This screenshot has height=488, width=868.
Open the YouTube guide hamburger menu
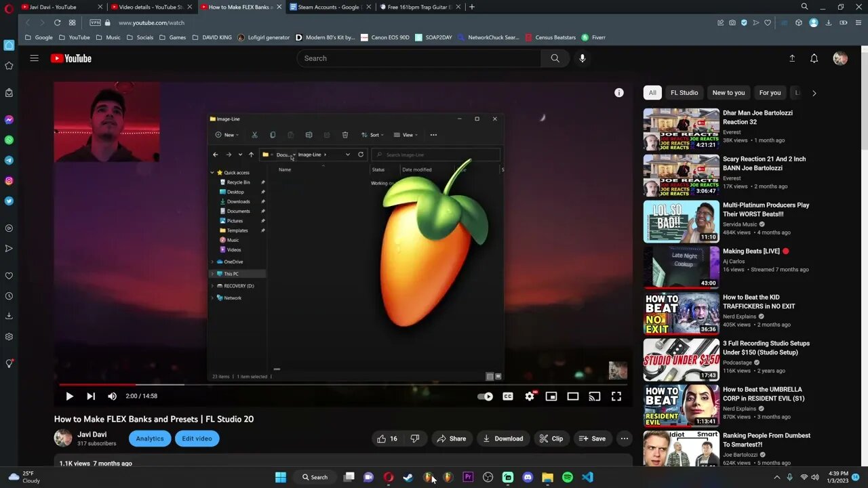(34, 58)
